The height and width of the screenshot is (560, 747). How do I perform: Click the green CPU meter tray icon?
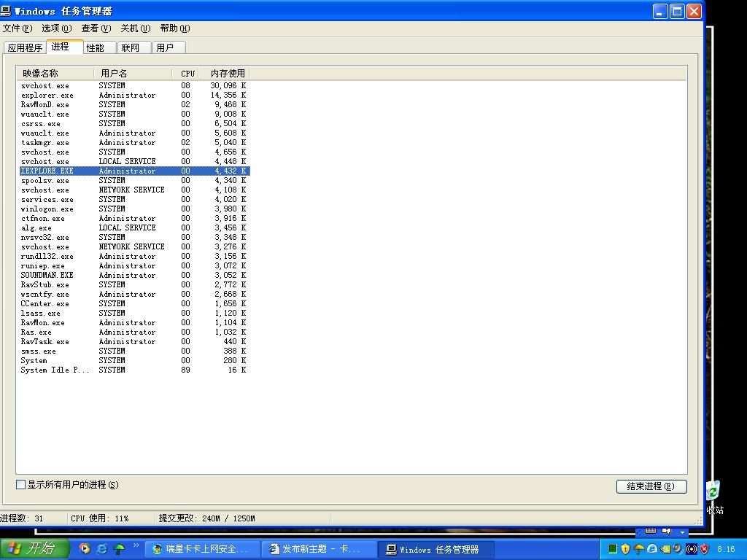[613, 549]
